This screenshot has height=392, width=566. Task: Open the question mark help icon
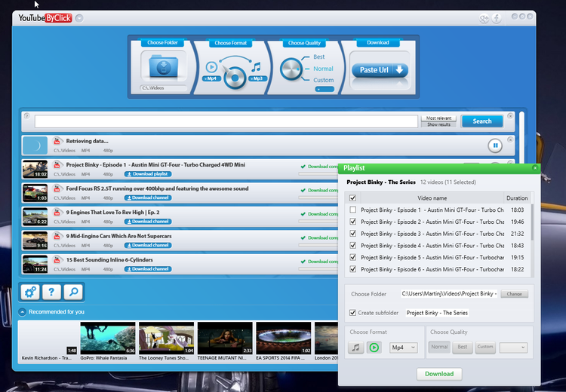tap(51, 292)
